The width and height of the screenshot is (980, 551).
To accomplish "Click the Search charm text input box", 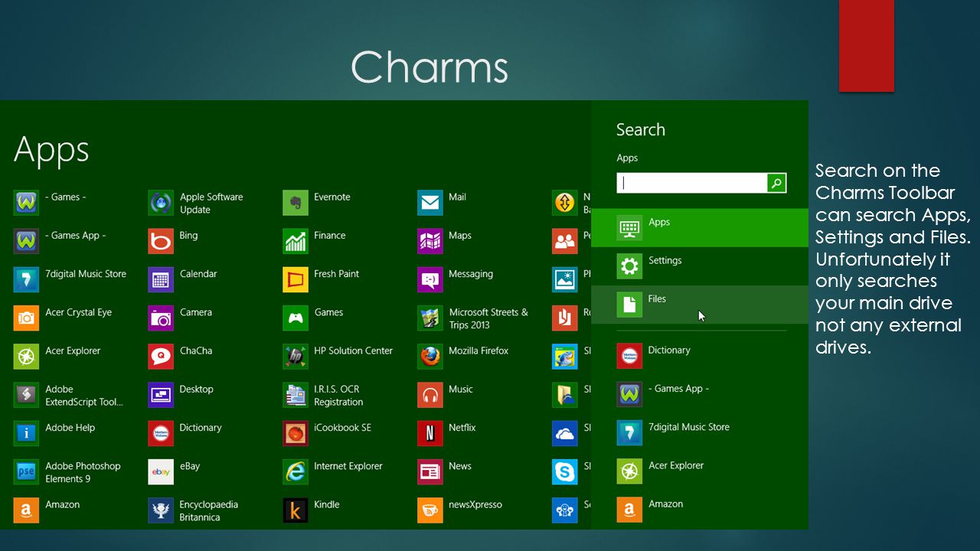I will [692, 183].
